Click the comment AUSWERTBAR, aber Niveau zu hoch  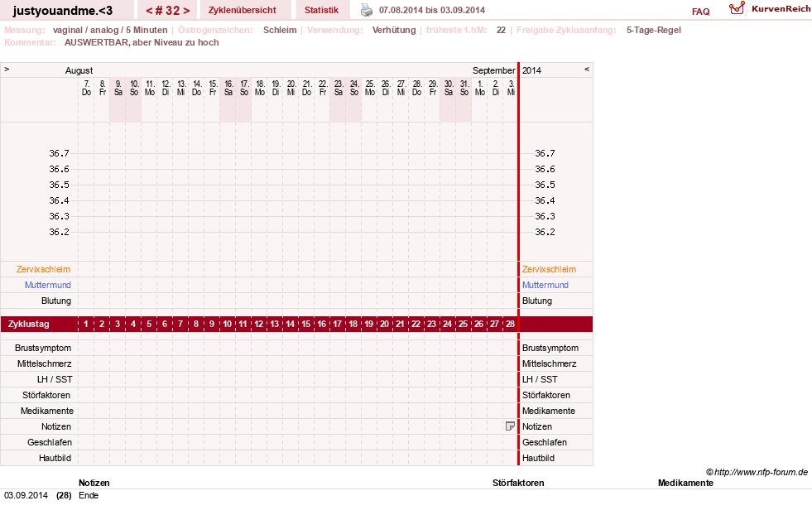(x=142, y=42)
